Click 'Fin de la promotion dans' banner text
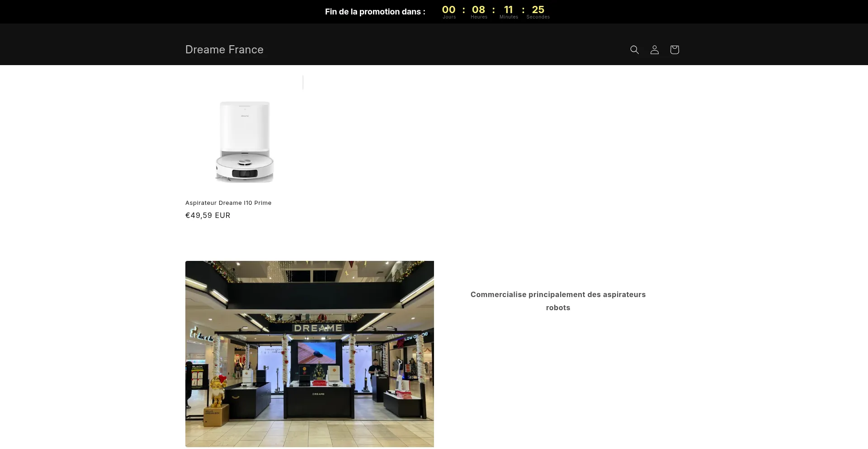This screenshot has height=449, width=868. [375, 12]
